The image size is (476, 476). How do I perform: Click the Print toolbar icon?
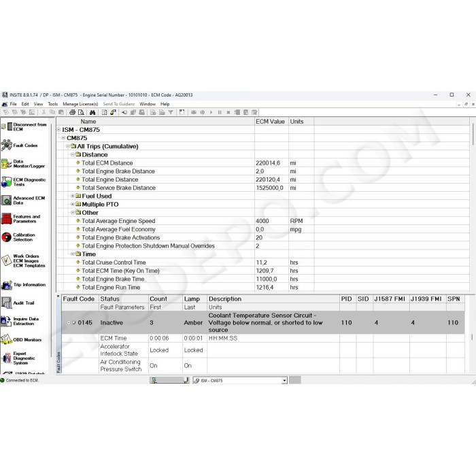(72, 112)
